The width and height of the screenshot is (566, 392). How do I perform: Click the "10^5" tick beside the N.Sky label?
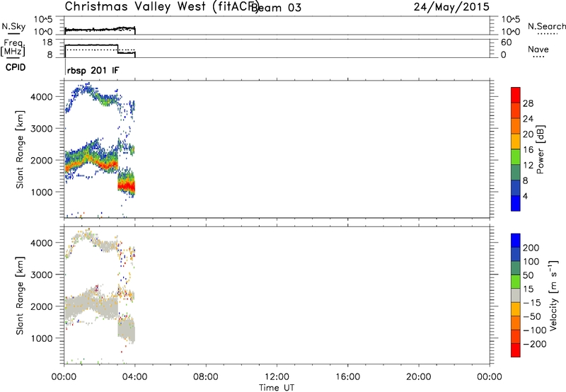point(43,19)
